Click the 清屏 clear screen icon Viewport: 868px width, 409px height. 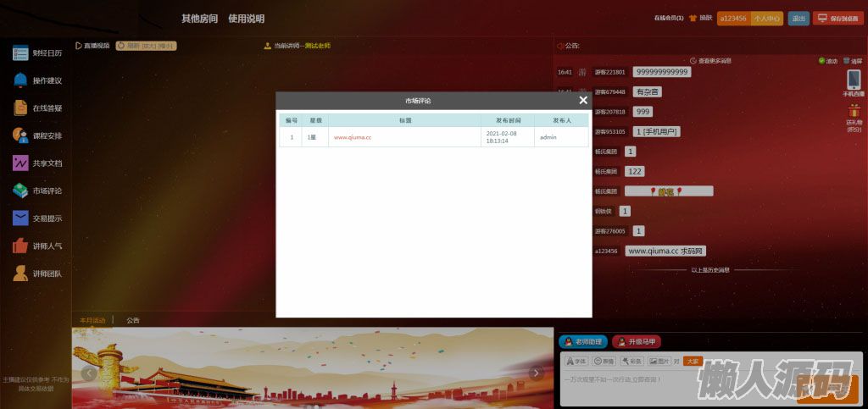pos(853,61)
